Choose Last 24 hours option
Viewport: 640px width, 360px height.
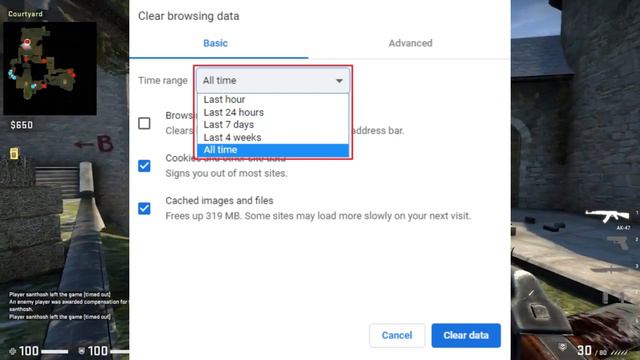coord(273,112)
